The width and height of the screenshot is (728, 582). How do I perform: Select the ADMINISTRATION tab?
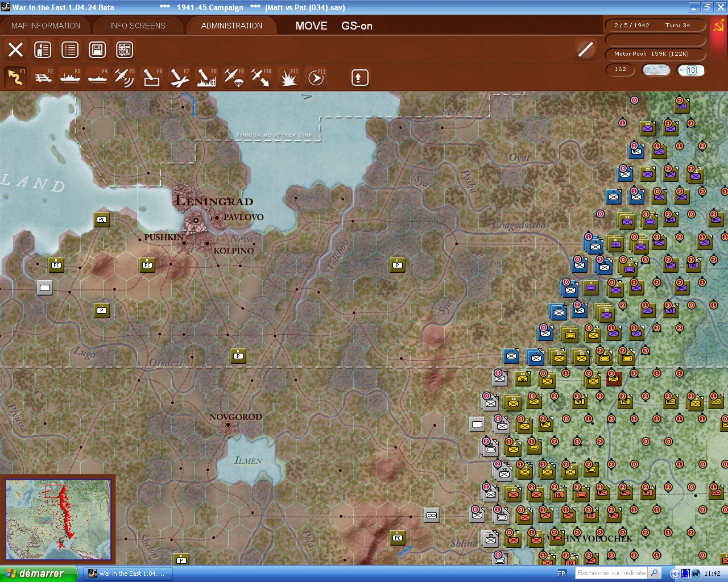231,26
